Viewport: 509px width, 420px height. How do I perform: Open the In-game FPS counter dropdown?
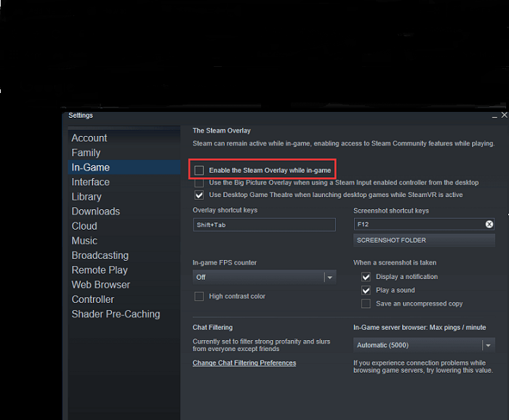point(264,278)
